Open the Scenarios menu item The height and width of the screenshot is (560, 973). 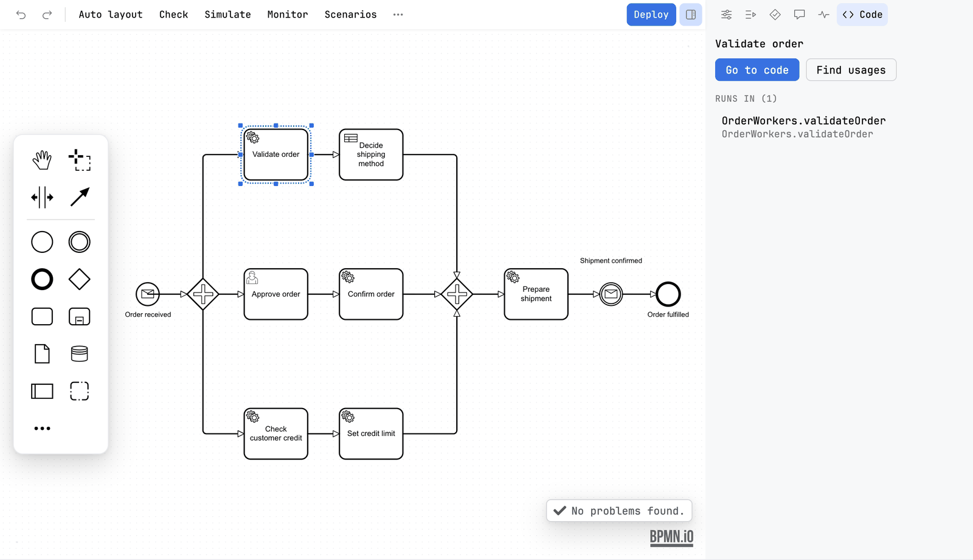351,15
